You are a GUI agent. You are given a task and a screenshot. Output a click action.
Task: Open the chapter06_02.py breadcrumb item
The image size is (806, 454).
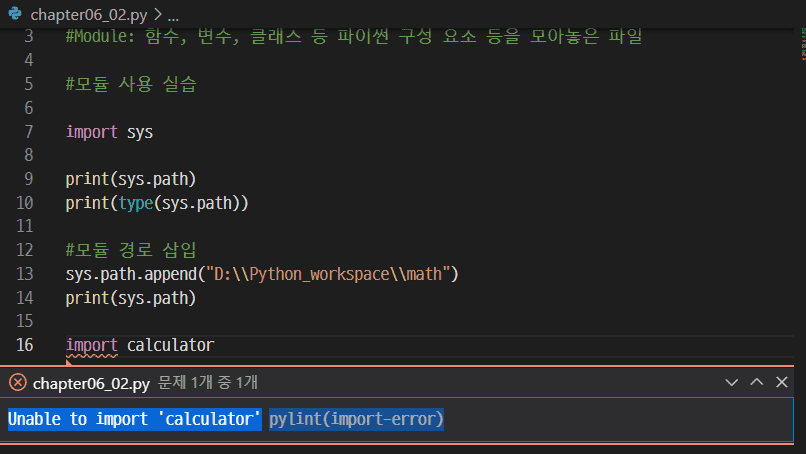pos(92,15)
